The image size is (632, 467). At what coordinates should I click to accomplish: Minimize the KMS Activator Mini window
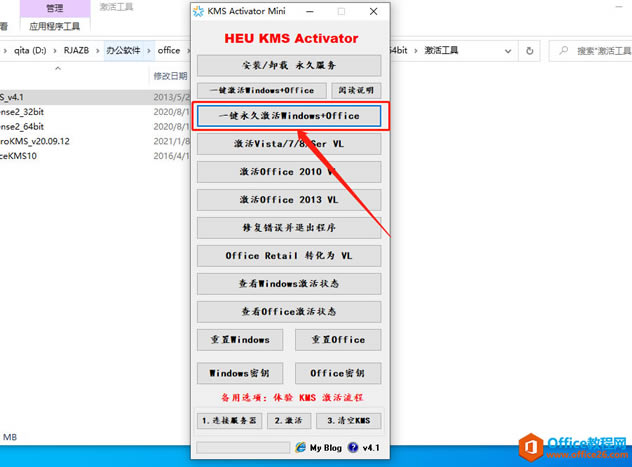click(x=310, y=11)
